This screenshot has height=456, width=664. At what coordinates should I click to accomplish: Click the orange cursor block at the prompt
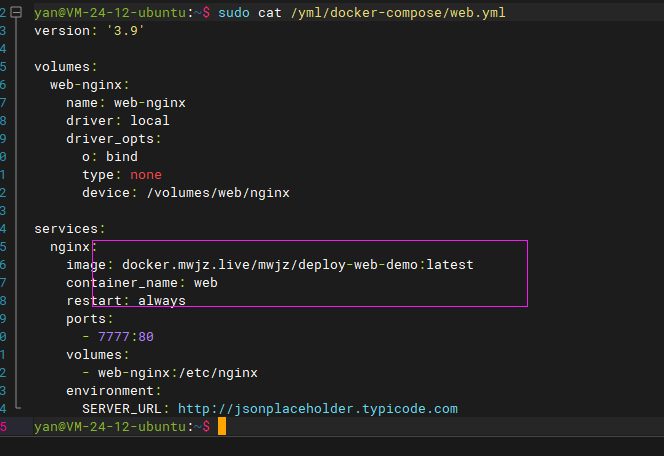(222, 426)
